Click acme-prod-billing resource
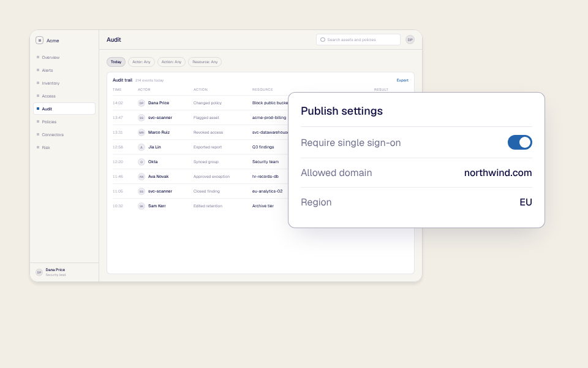Viewport: 588px width, 368px height. (269, 118)
